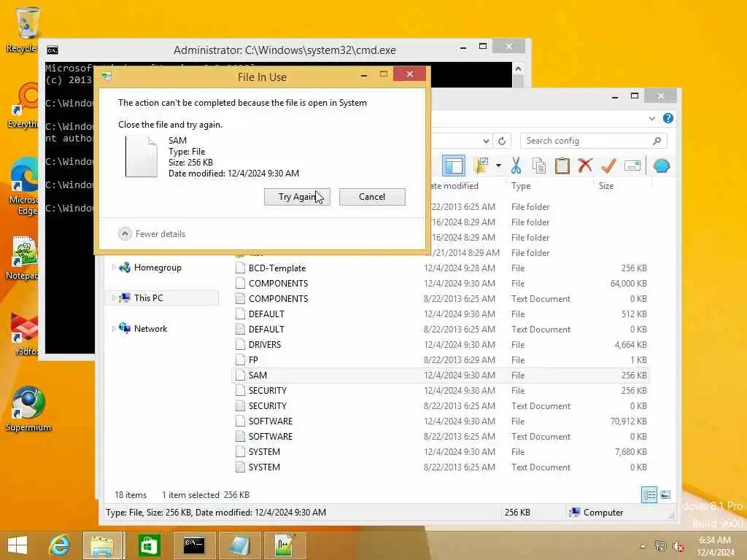The image size is (747, 560).
Task: Open the folder options toolbar icon
Action: (481, 166)
